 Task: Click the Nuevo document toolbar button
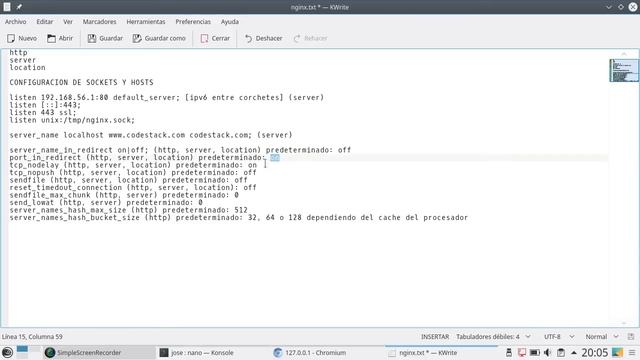click(22, 38)
